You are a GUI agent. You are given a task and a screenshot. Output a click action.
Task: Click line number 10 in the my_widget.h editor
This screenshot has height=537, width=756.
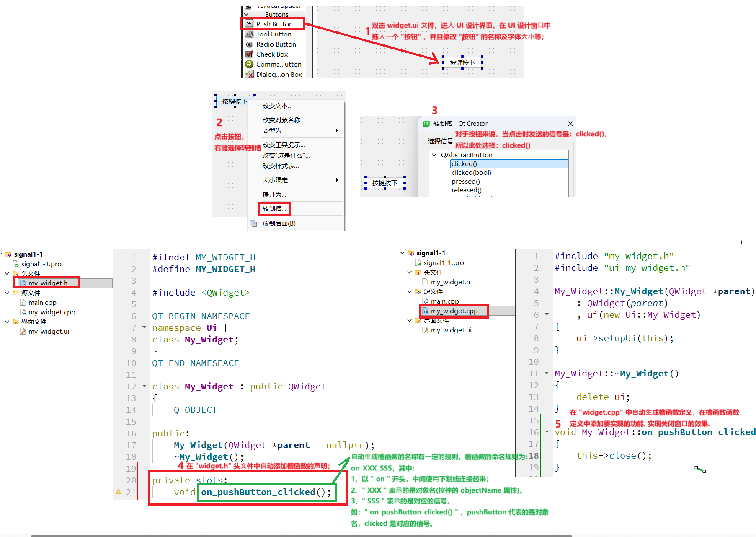coord(131,363)
